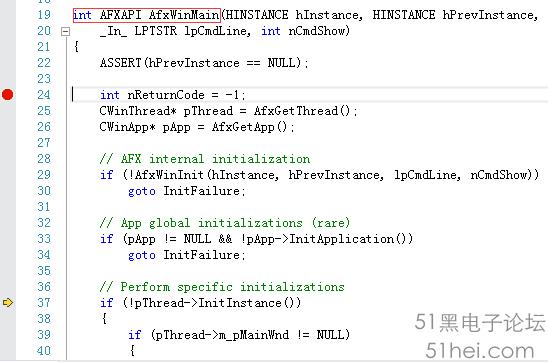Remove the red breakpoint on line 24
This screenshot has height=362, width=548.
pyautogui.click(x=7, y=95)
